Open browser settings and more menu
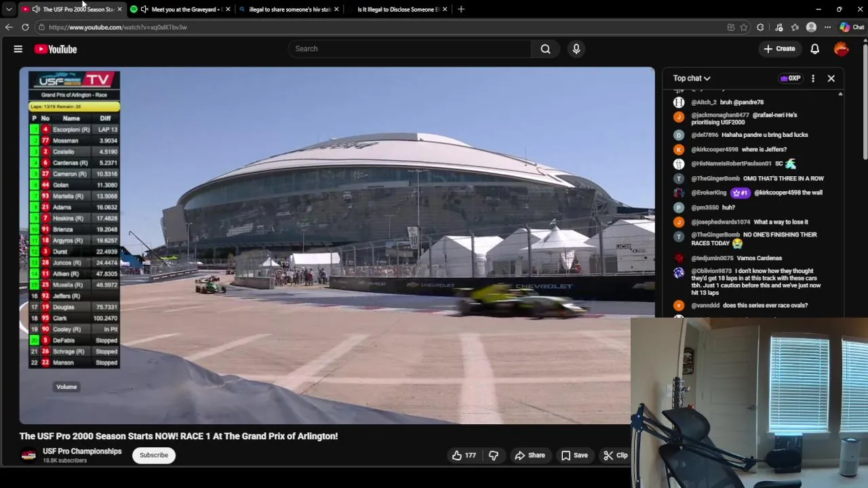 pyautogui.click(x=827, y=27)
